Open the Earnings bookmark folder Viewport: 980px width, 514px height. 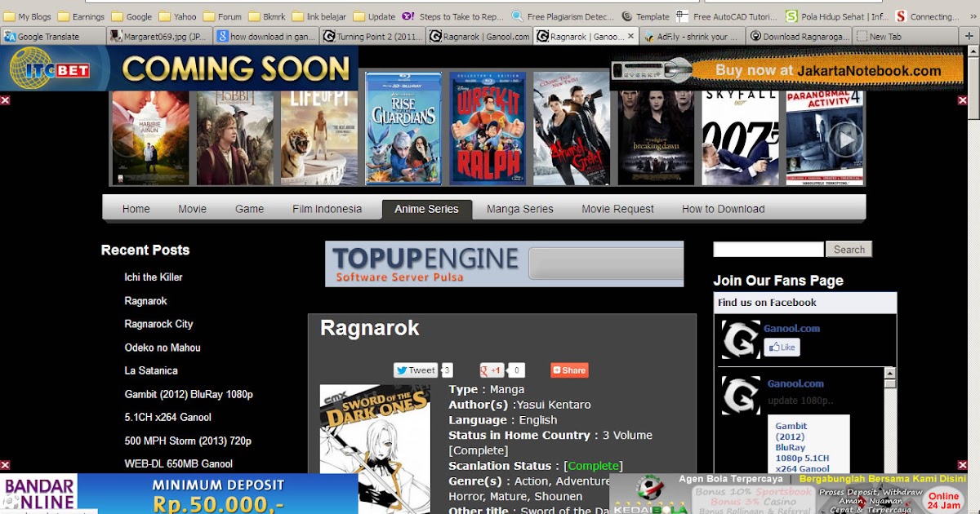tap(81, 16)
